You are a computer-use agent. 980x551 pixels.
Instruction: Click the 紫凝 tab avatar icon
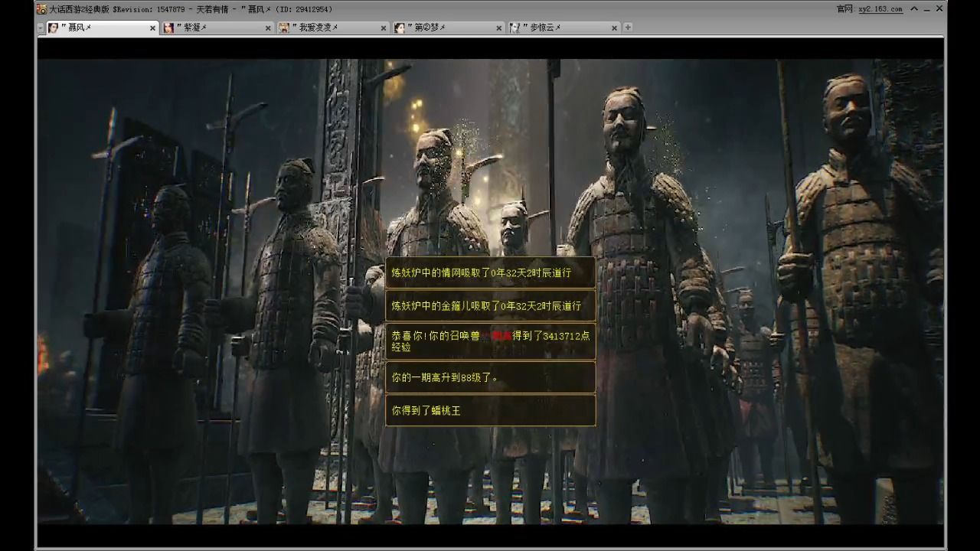coord(168,28)
